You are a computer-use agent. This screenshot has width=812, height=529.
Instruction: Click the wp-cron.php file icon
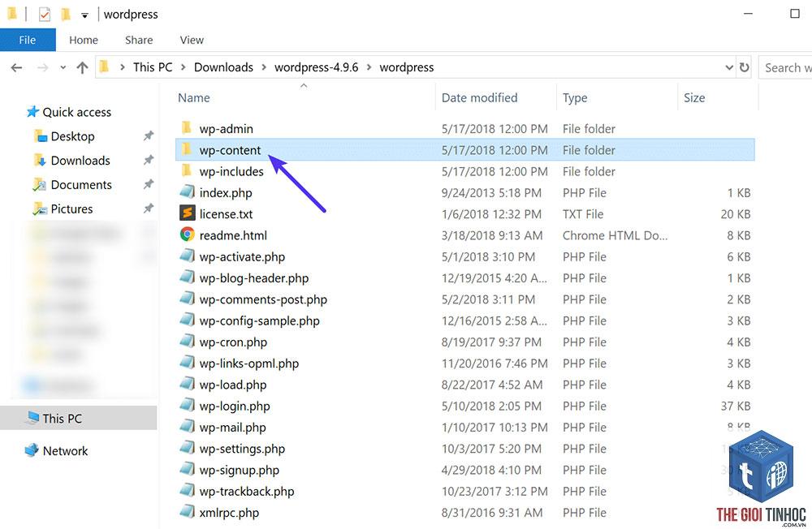[187, 341]
